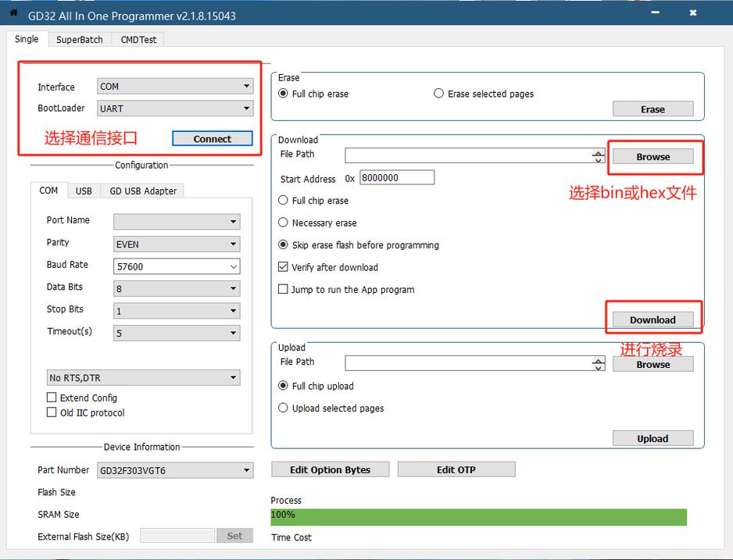Click the Connect button

(213, 139)
